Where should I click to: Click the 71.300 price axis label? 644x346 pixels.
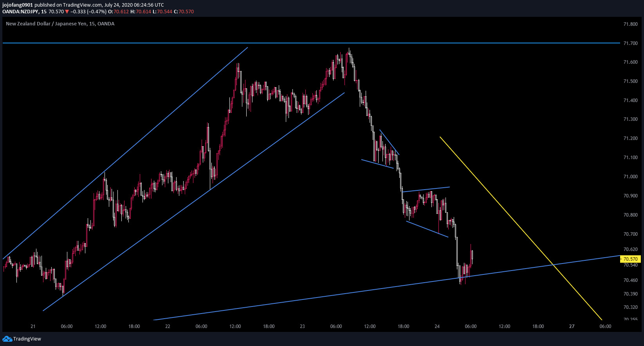630,119
